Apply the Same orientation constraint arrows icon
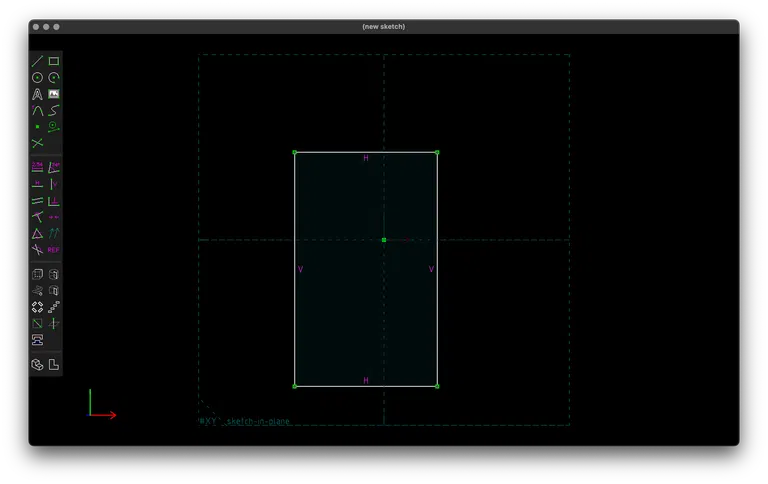Viewport: 768px width, 484px height. [x=54, y=234]
